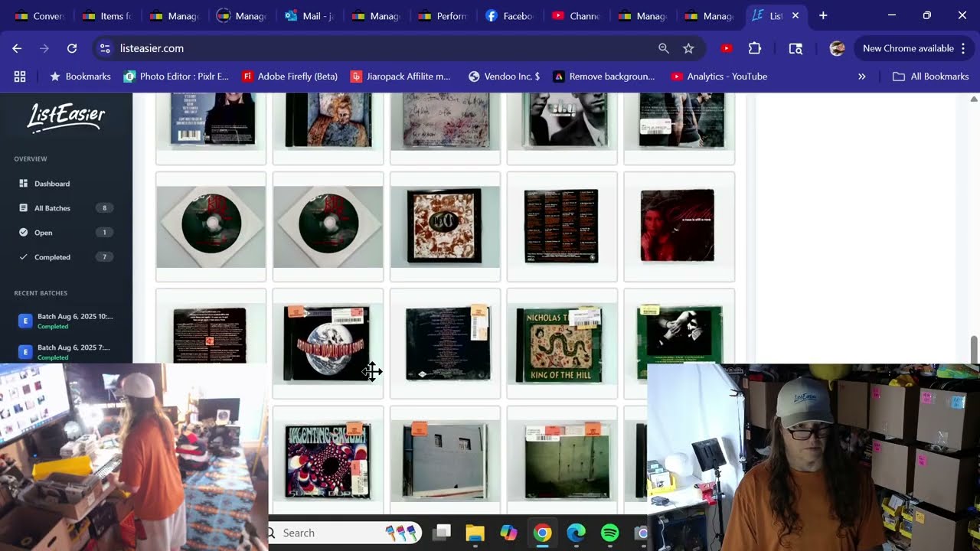
Task: Switch to the Items tab
Action: click(x=108, y=15)
